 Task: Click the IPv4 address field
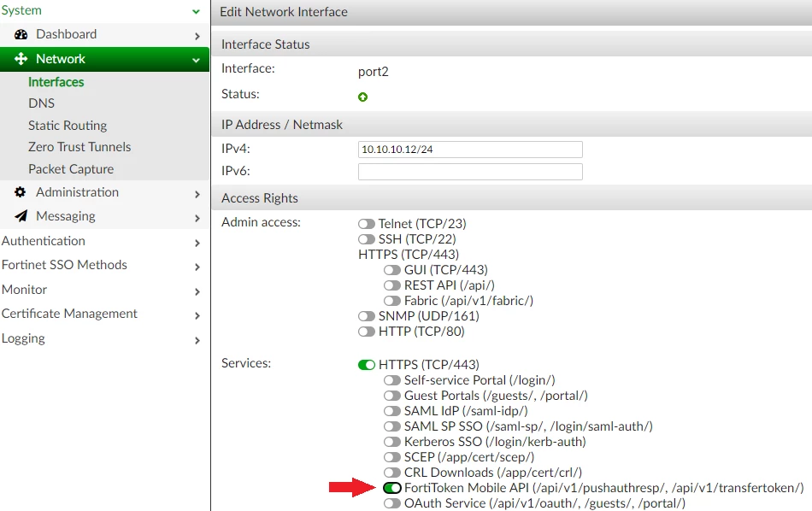coord(470,150)
